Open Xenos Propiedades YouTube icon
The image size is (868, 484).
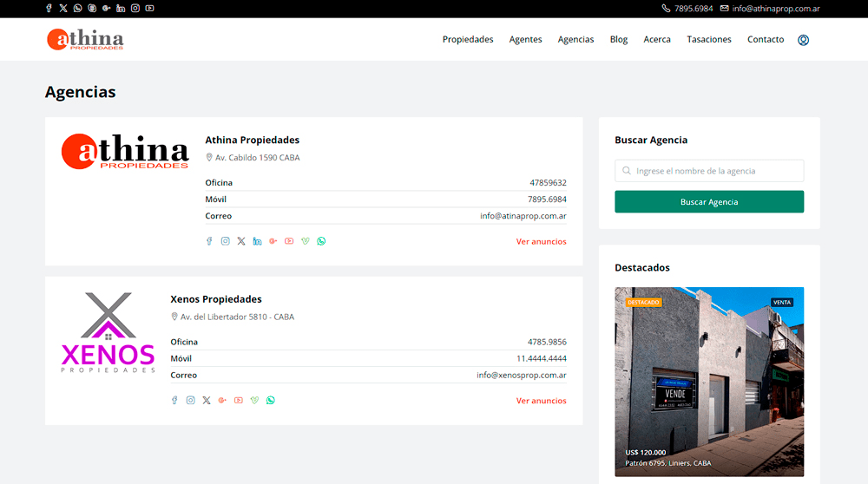pyautogui.click(x=239, y=401)
